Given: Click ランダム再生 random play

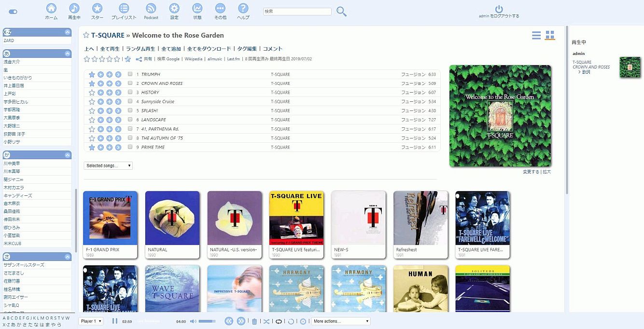Looking at the screenshot, I should pos(140,49).
